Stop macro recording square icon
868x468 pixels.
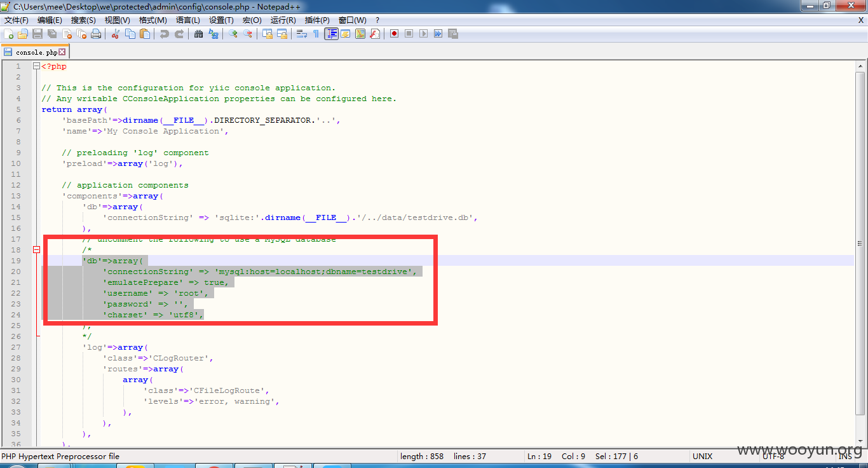point(409,34)
